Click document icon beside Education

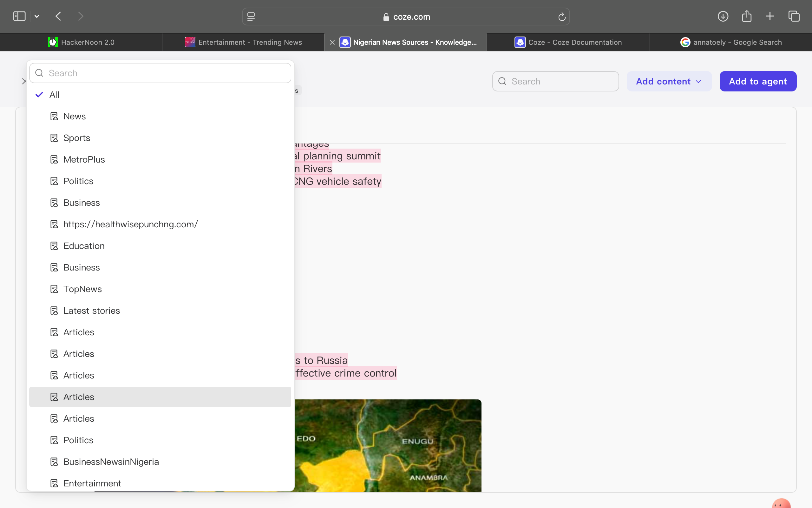(54, 246)
